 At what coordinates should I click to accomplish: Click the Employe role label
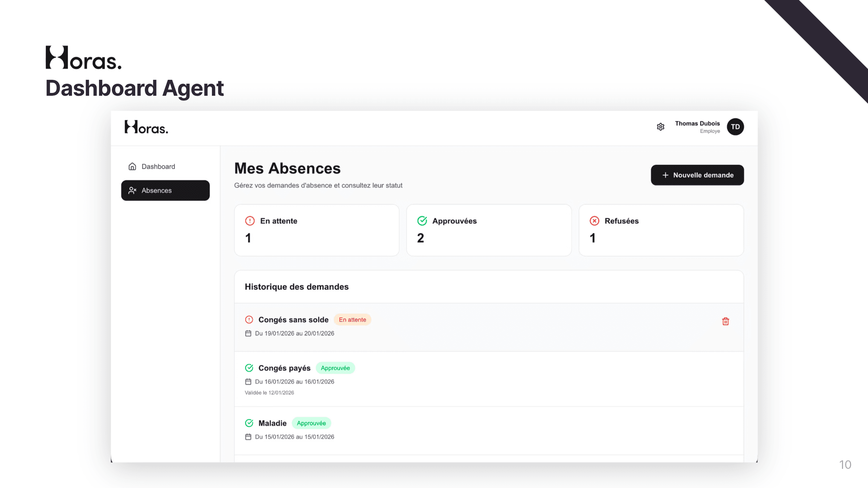pos(710,131)
